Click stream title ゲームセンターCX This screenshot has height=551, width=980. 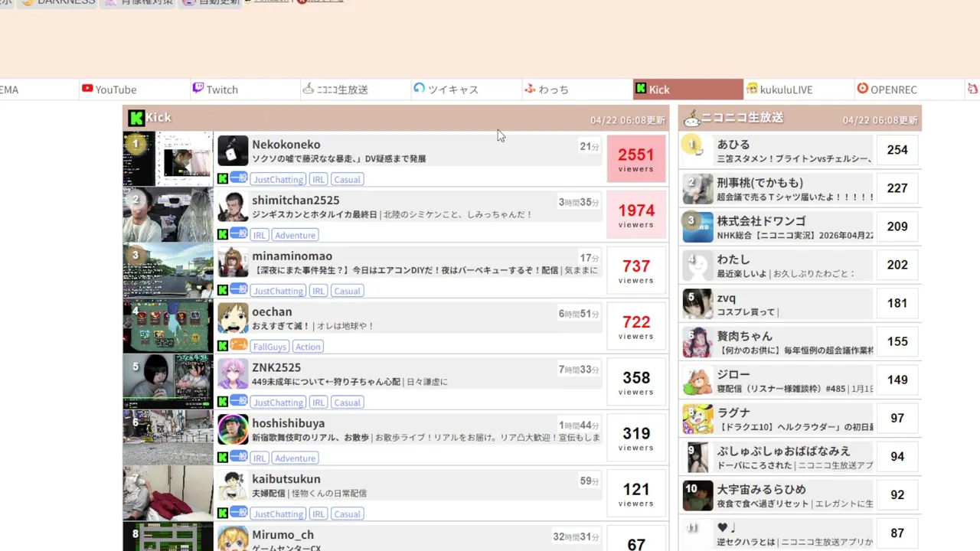point(286,548)
